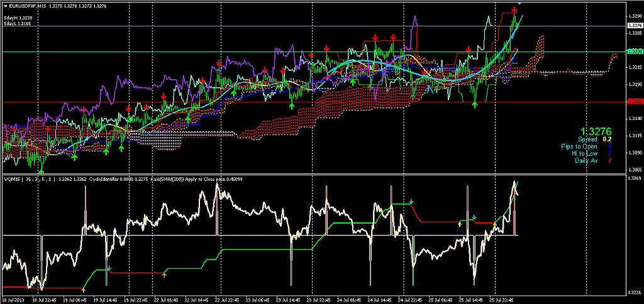644x304 pixels.
Task: Select the EURUSDFXF,M15 chart title text
Action: click(28, 6)
